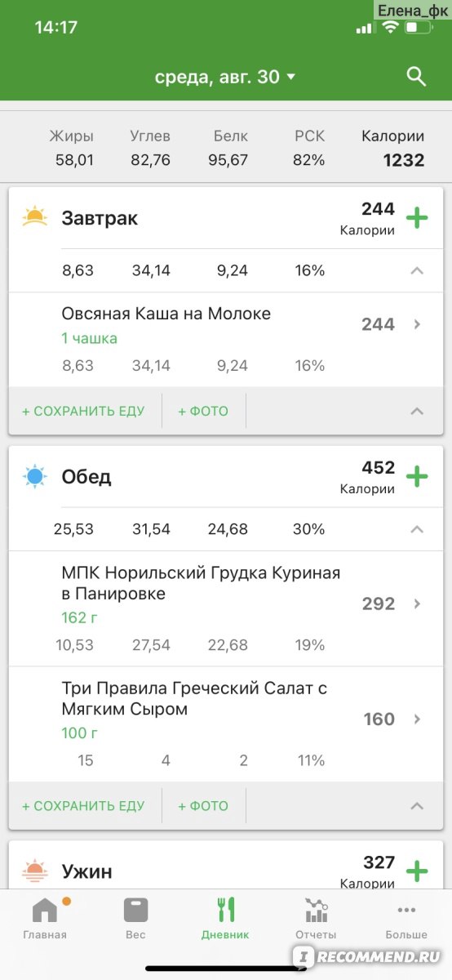The width and height of the screenshot is (452, 980).
Task: Open the Главная home tab
Action: click(45, 918)
